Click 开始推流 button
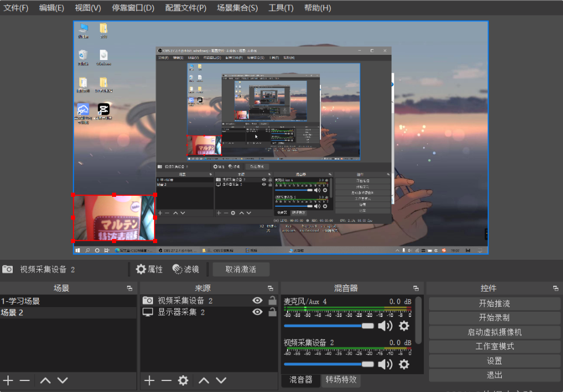The image size is (563, 392). tap(494, 304)
